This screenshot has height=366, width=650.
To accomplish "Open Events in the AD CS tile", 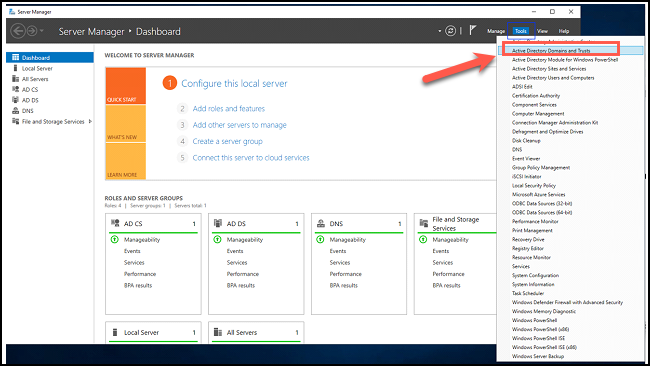I will coord(132,251).
